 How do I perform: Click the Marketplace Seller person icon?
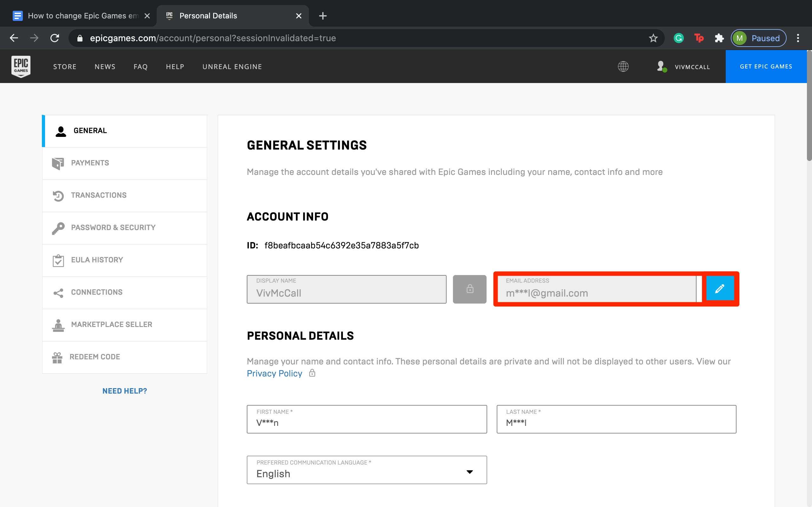[58, 324]
